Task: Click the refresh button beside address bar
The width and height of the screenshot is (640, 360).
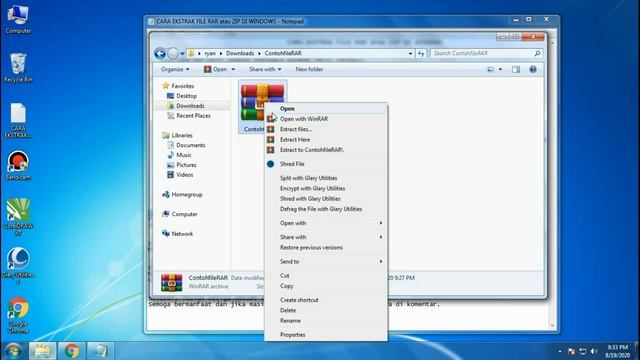Action: click(421, 53)
